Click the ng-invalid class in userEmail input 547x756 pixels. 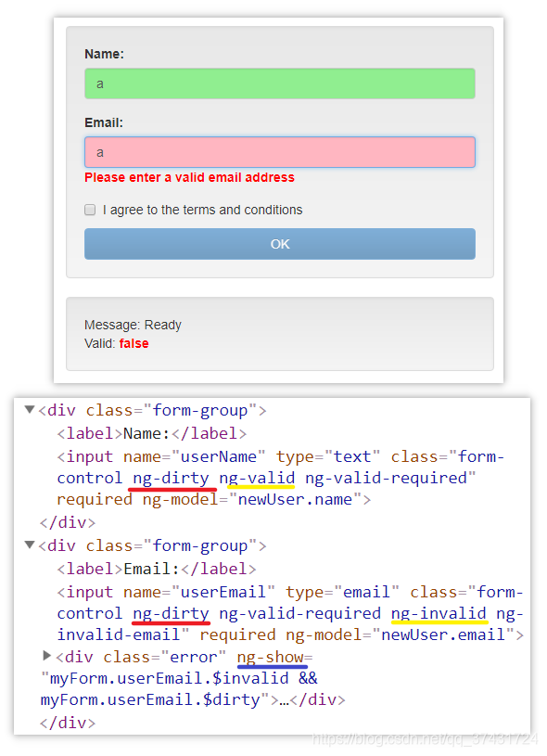[439, 613]
